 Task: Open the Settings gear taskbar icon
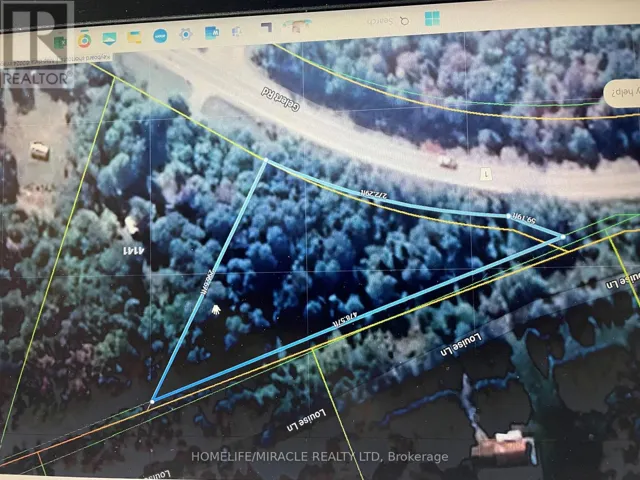pyautogui.click(x=186, y=34)
